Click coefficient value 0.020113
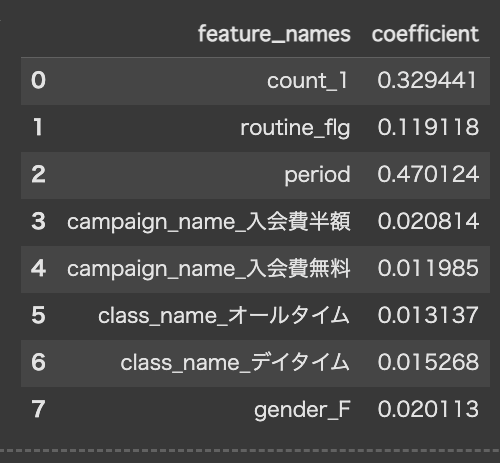This screenshot has height=463, width=500. tap(428, 409)
